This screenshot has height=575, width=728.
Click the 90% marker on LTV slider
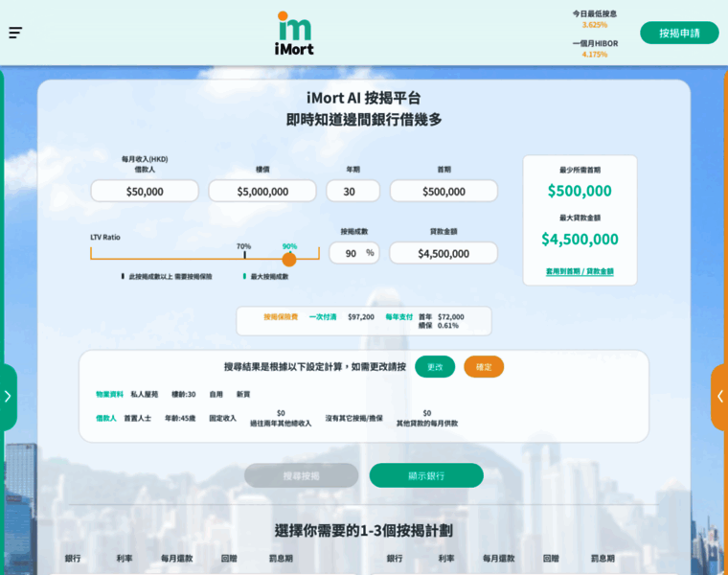pyautogui.click(x=289, y=246)
